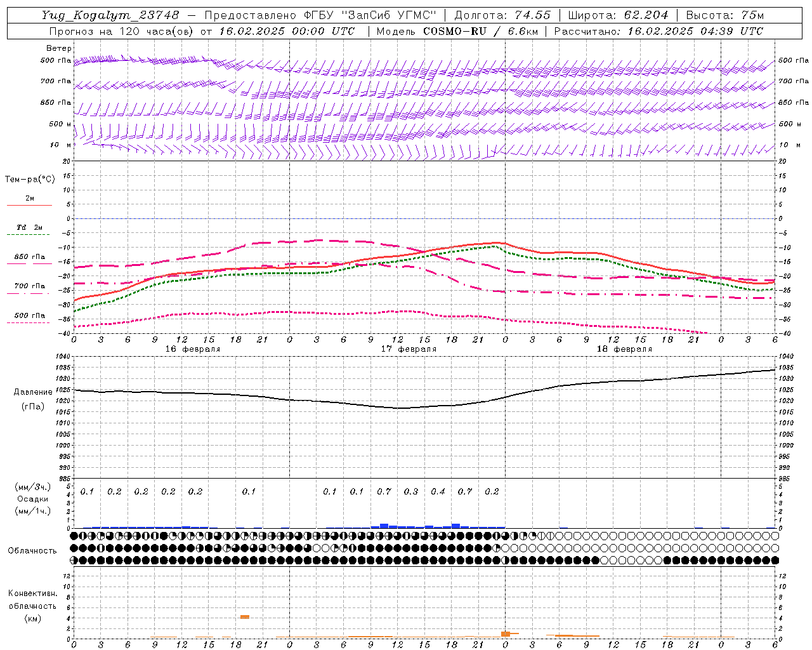
Task: Select the Конвективн. convective cloud label
Action: pyautogui.click(x=32, y=594)
